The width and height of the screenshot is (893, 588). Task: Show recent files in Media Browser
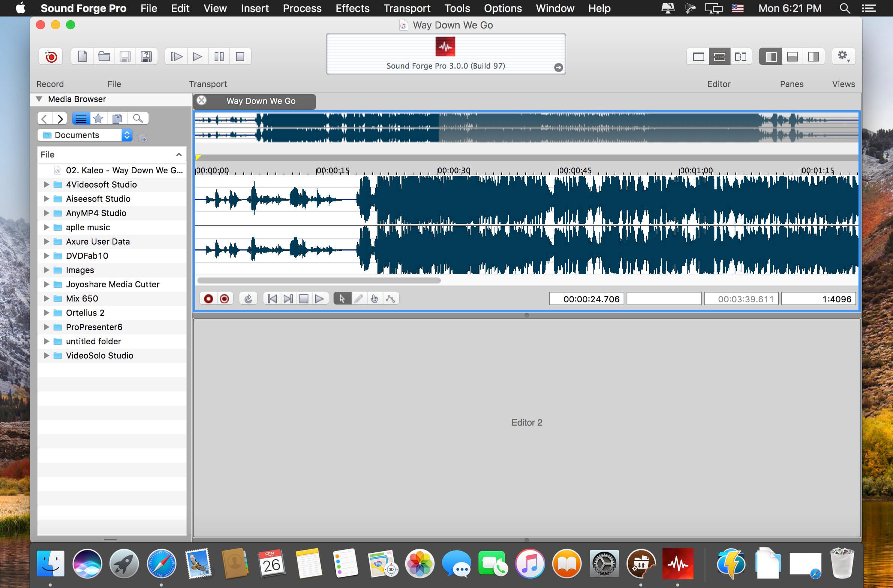(117, 119)
